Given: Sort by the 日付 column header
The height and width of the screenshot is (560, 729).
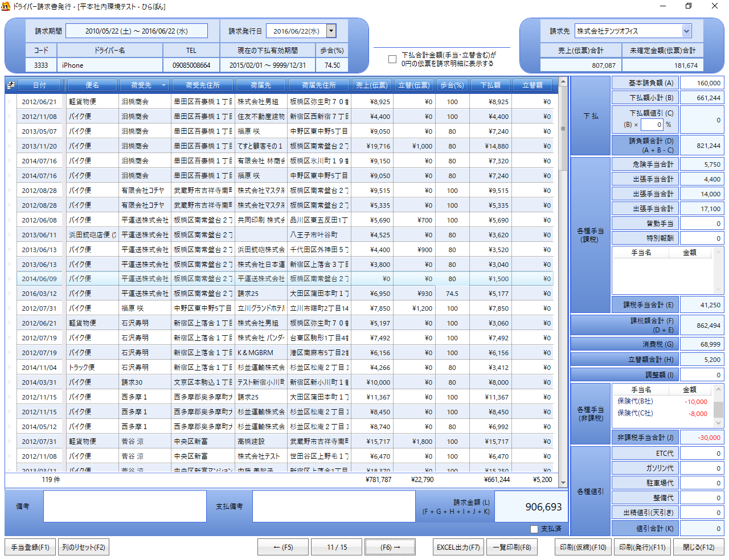Looking at the screenshot, I should pyautogui.click(x=39, y=85).
